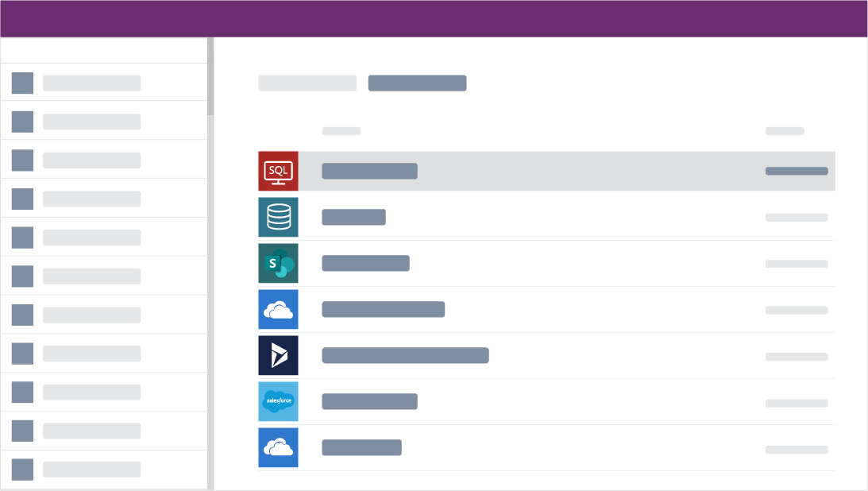The image size is (868, 491).
Task: Select the last square icon in left sidebar
Action: coord(23,470)
